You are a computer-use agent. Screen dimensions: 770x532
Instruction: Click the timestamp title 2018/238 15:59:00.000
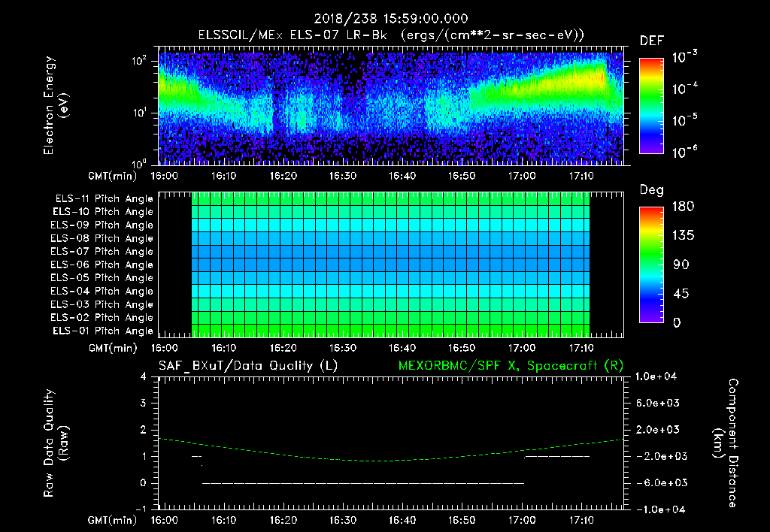391,19
